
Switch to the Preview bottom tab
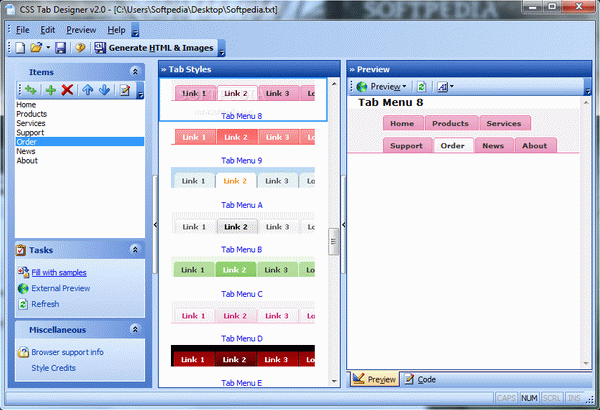pos(374,379)
